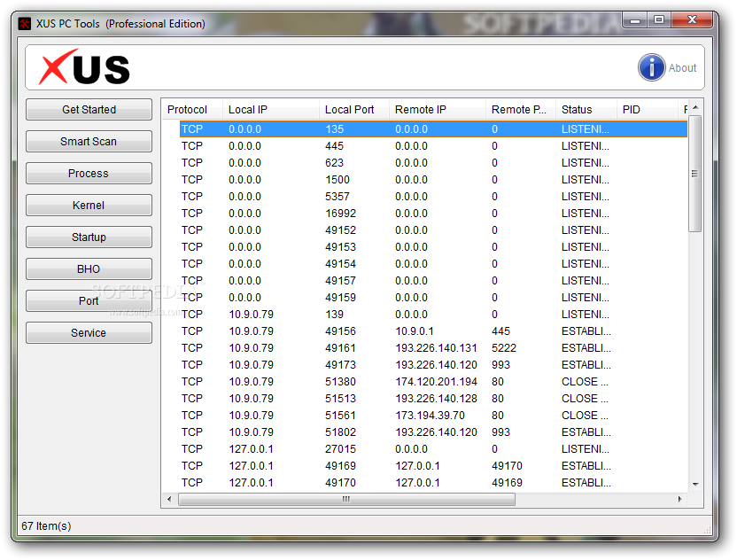This screenshot has width=737, height=560.
Task: Click remote port 5222 cell
Action: point(504,348)
